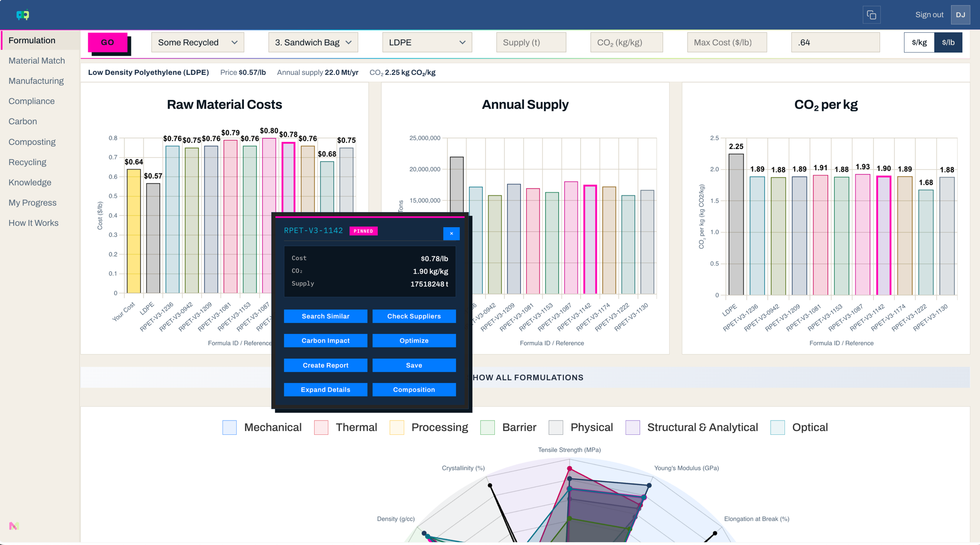Click Create Report button
Screen dimensions: 980x545
click(x=326, y=365)
